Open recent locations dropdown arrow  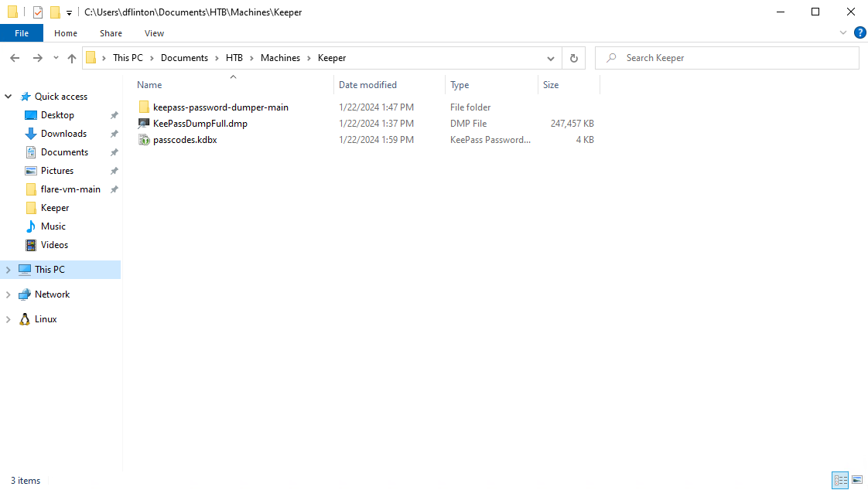click(x=56, y=58)
